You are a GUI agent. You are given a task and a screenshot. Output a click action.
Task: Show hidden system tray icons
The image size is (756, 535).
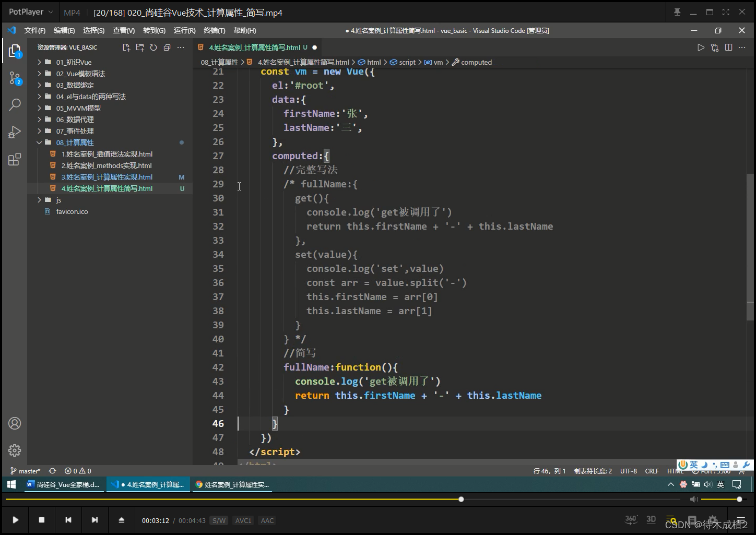coord(671,484)
